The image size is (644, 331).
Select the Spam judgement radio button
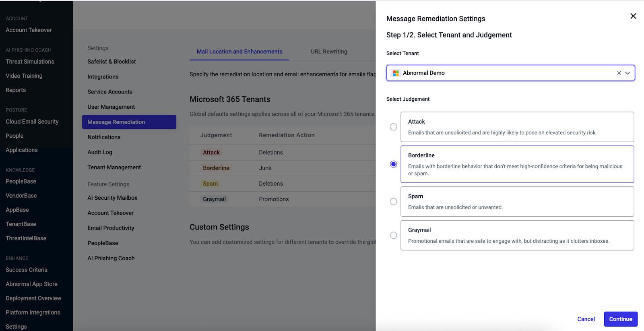pyautogui.click(x=394, y=201)
